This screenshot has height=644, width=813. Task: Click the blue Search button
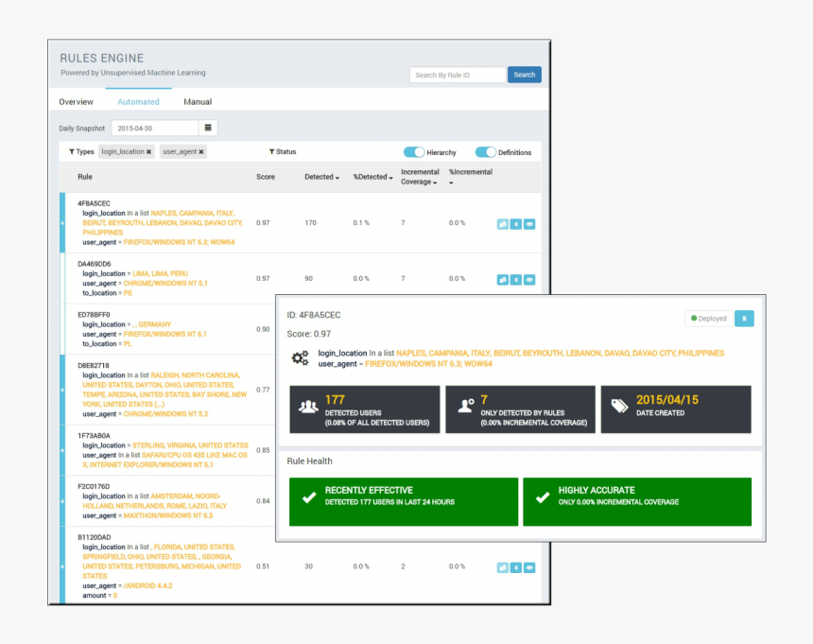point(524,75)
